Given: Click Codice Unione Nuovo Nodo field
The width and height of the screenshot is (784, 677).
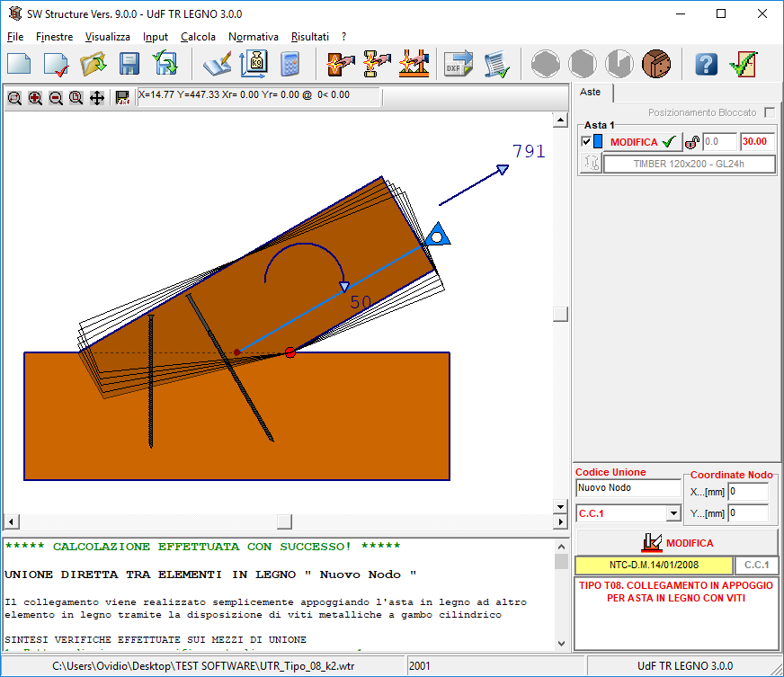Looking at the screenshot, I should (x=628, y=488).
